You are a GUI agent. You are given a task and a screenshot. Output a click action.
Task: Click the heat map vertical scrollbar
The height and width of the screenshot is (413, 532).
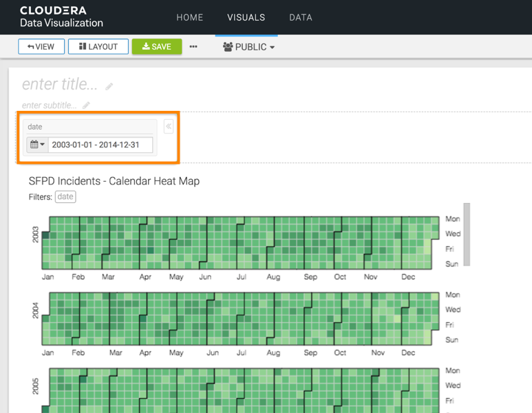pyautogui.click(x=467, y=234)
